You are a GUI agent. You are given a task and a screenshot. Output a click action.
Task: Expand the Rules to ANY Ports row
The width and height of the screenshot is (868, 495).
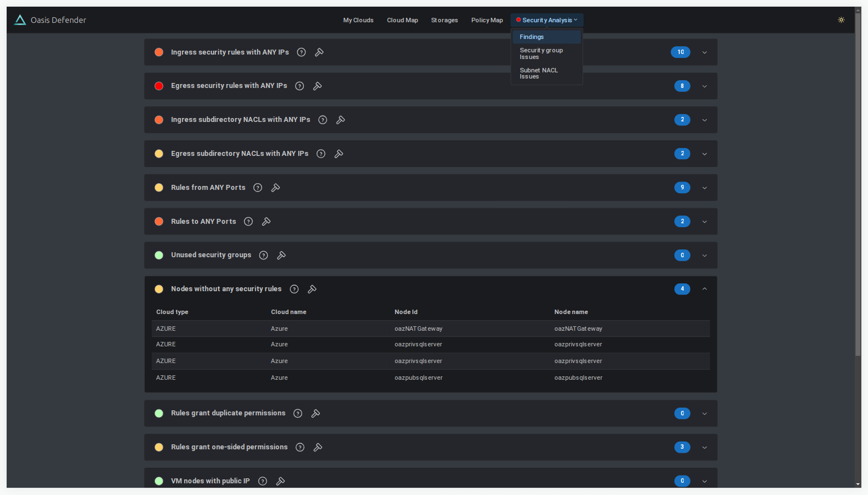pyautogui.click(x=704, y=222)
